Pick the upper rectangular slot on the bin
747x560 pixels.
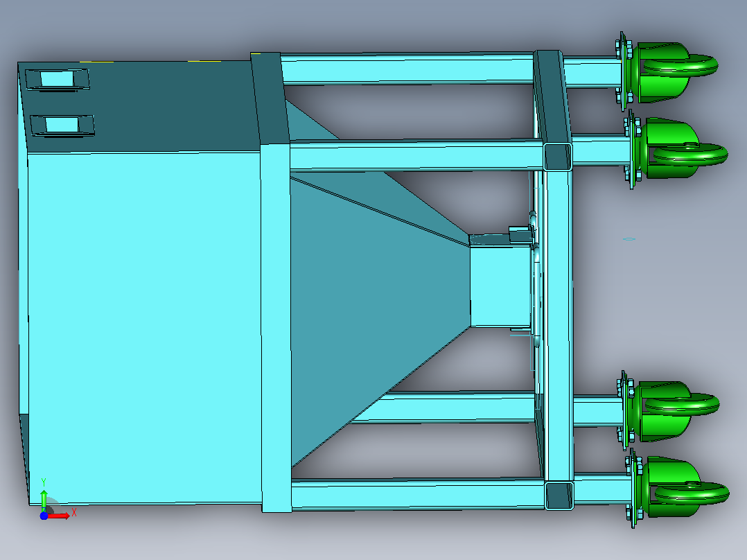pos(57,79)
